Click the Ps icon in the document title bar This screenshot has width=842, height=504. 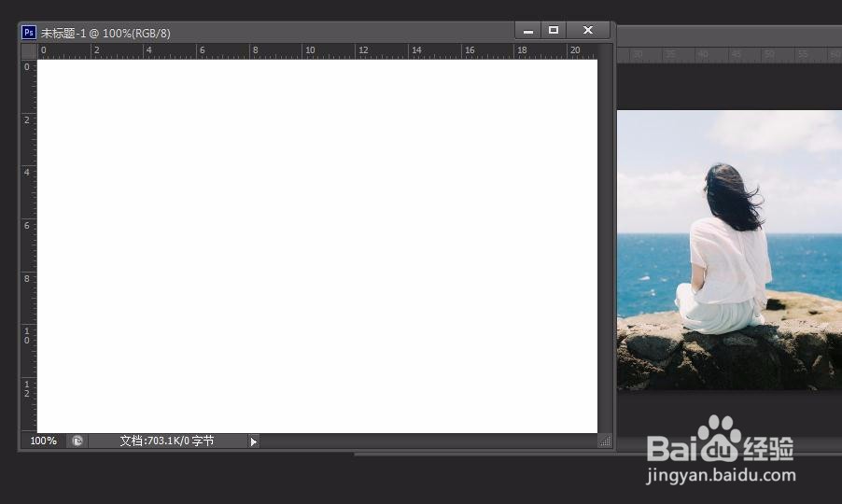pos(28,33)
